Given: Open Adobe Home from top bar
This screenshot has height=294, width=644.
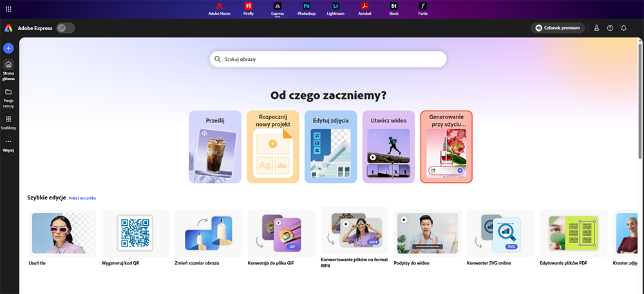Looking at the screenshot, I should 220,9.
